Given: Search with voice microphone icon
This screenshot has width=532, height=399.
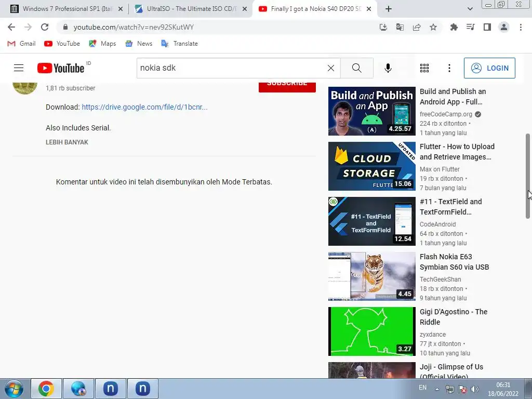Looking at the screenshot, I should point(388,68).
